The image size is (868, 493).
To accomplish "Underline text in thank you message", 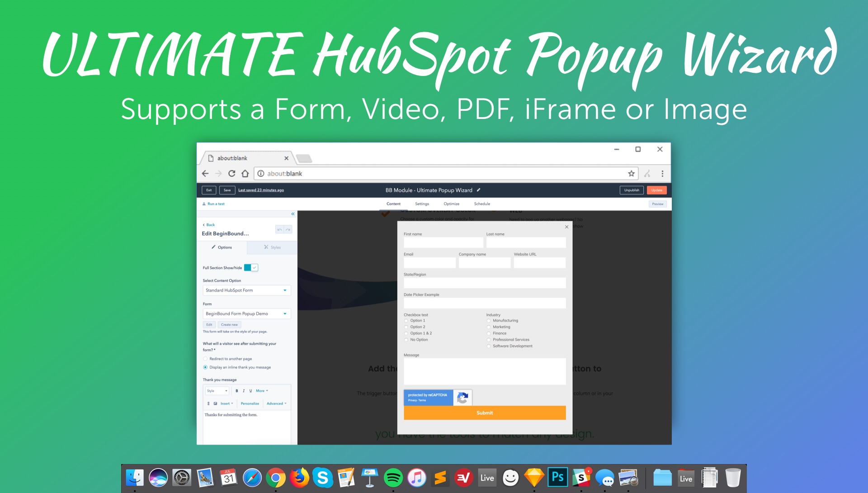I will 250,391.
